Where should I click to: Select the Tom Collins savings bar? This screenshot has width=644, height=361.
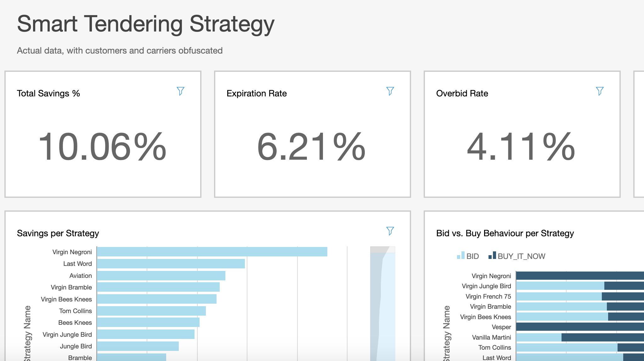pyautogui.click(x=151, y=311)
